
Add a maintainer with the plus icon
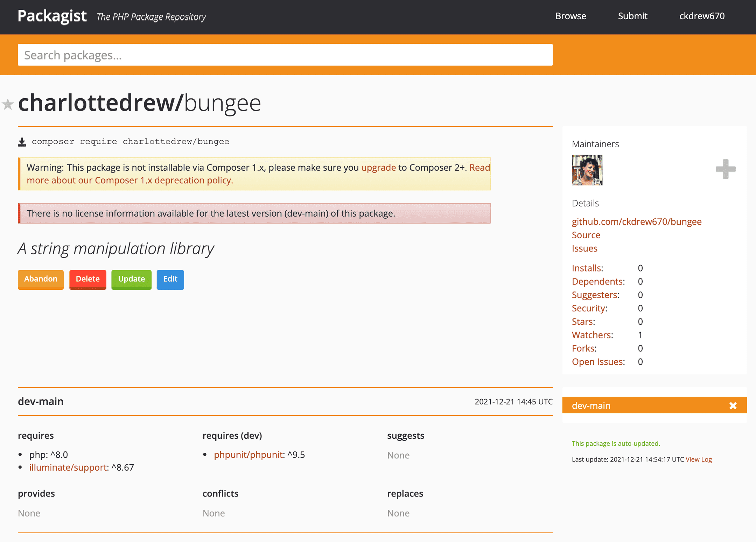[x=725, y=169]
